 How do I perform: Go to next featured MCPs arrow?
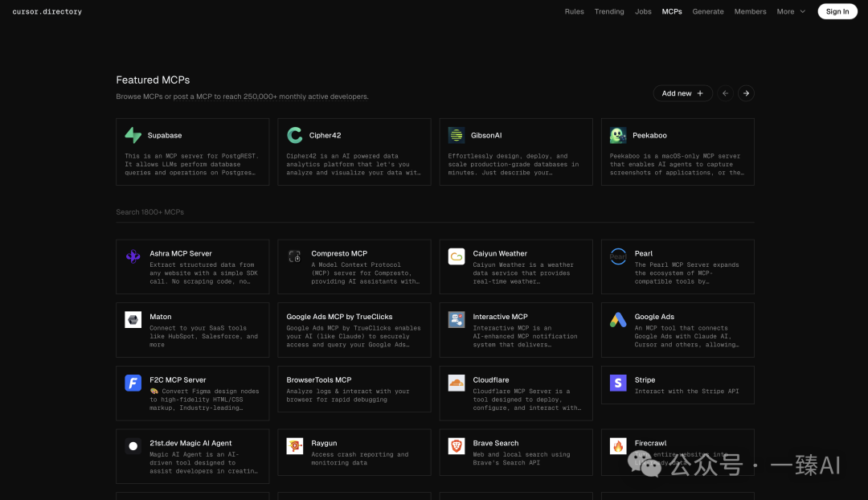coord(746,93)
